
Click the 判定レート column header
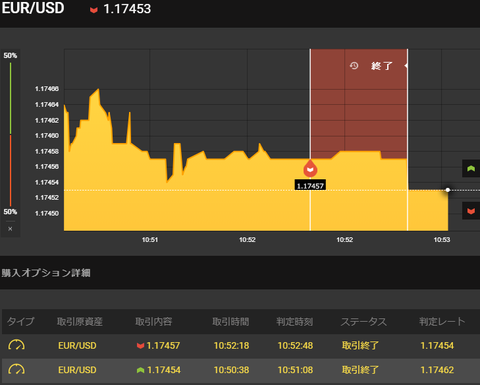442,322
